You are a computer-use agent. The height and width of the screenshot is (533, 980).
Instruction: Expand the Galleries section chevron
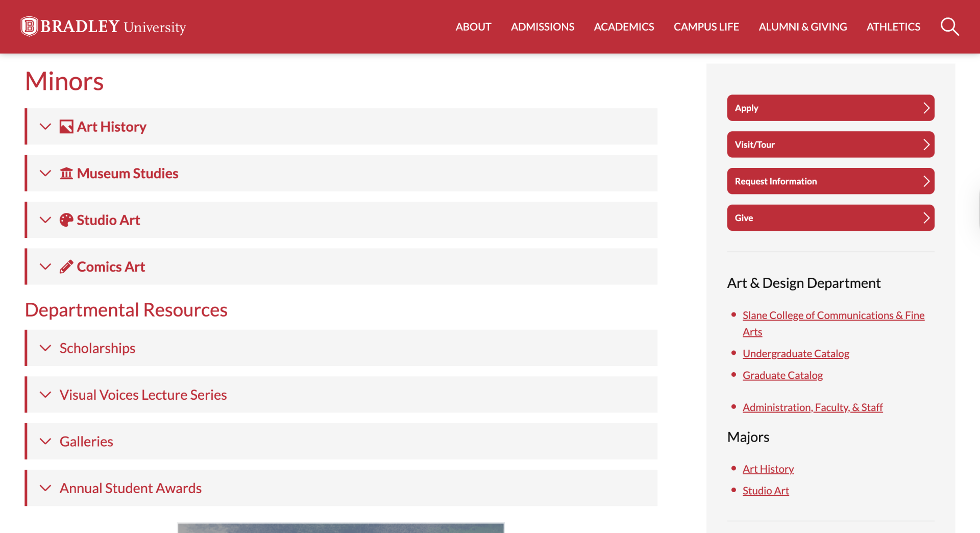coord(45,441)
